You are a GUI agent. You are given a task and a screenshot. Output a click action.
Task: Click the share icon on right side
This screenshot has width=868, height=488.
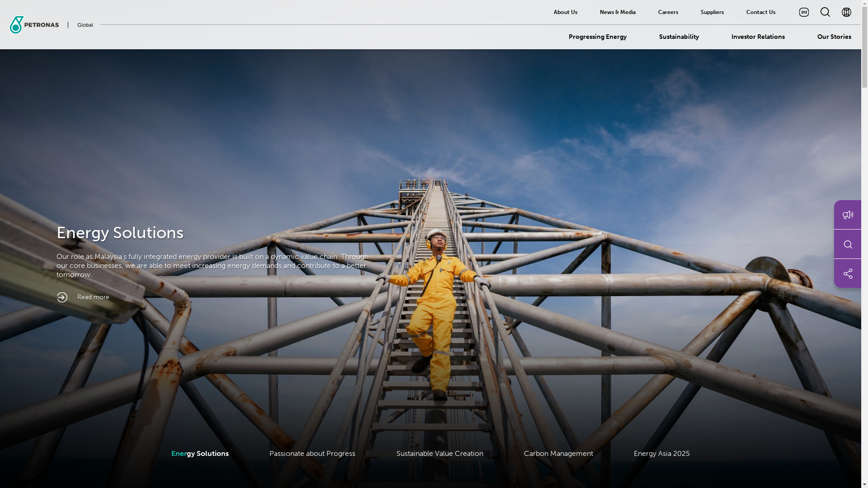click(x=848, y=273)
